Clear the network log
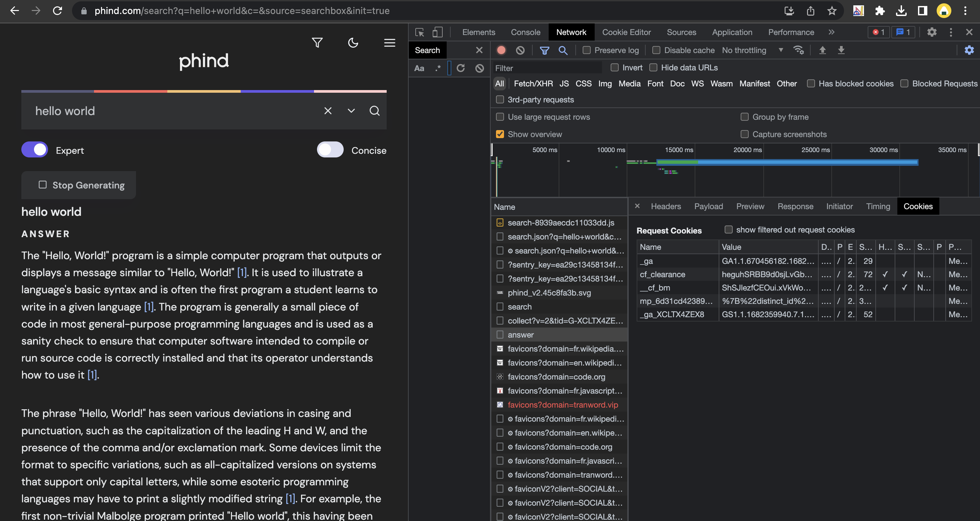Image resolution: width=980 pixels, height=521 pixels. pos(520,50)
